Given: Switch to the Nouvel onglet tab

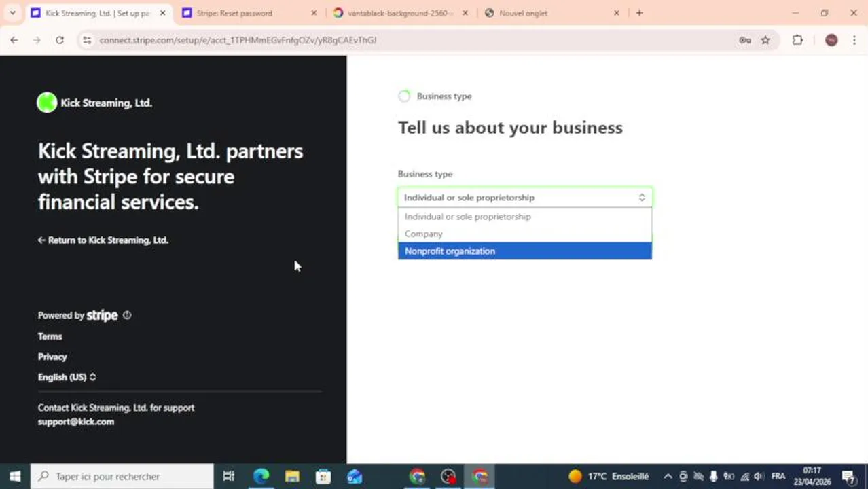Looking at the screenshot, I should click(x=523, y=13).
